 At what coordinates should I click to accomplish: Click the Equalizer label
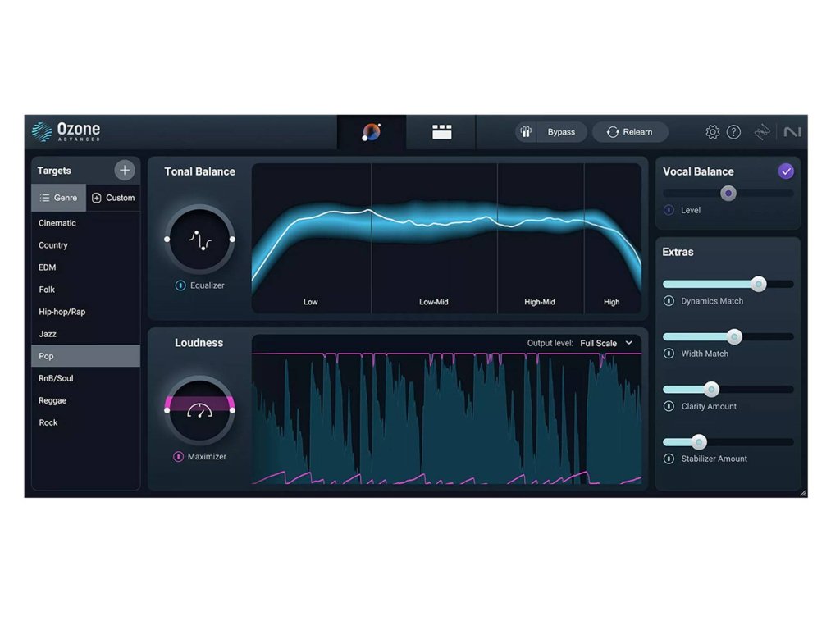point(208,285)
